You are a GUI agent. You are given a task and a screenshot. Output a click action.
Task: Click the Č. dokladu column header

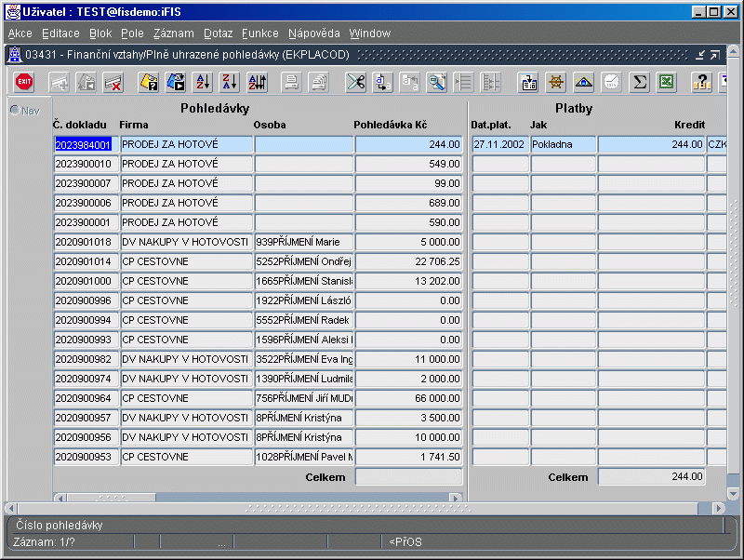[80, 125]
